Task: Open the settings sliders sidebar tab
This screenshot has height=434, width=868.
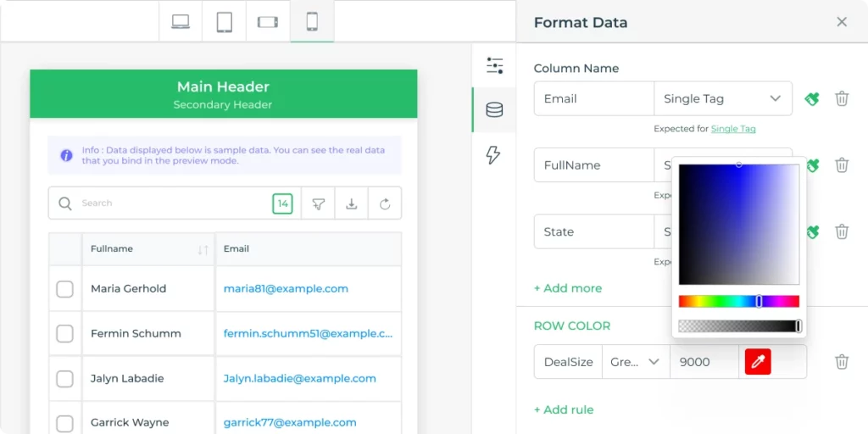Action: pos(494,65)
